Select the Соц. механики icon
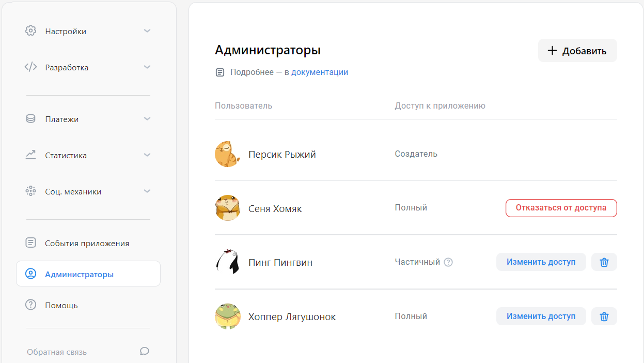The height and width of the screenshot is (363, 644). point(30,191)
